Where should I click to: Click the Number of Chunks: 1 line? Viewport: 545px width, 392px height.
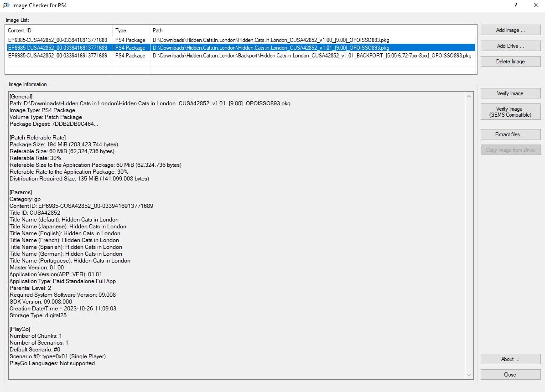36,336
